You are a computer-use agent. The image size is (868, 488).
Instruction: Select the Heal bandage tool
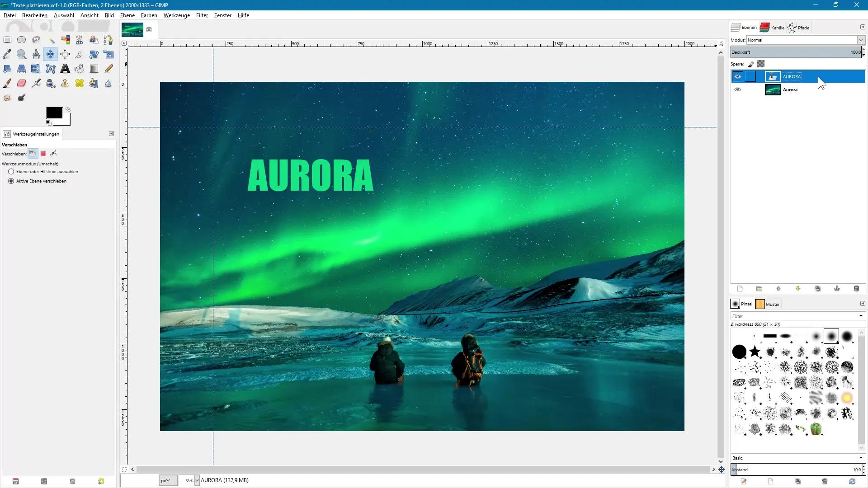point(80,83)
